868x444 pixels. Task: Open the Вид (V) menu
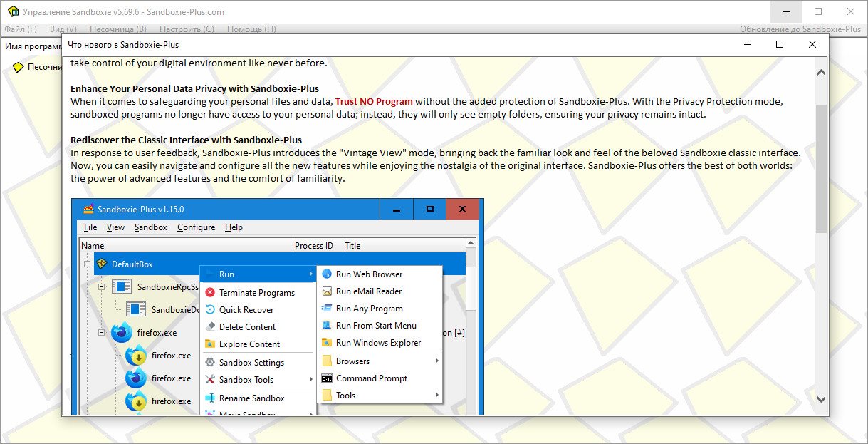[63, 29]
